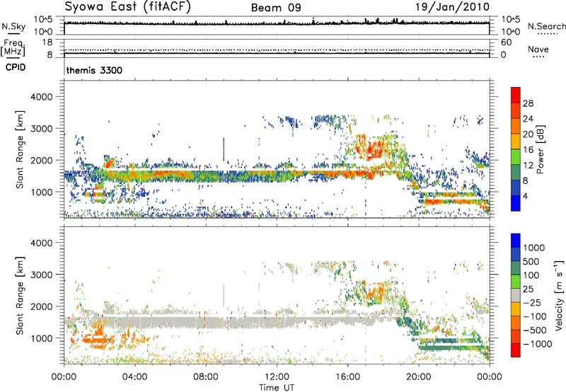
Task: Click the left '10^5' noise axis tick
Action: (43, 20)
